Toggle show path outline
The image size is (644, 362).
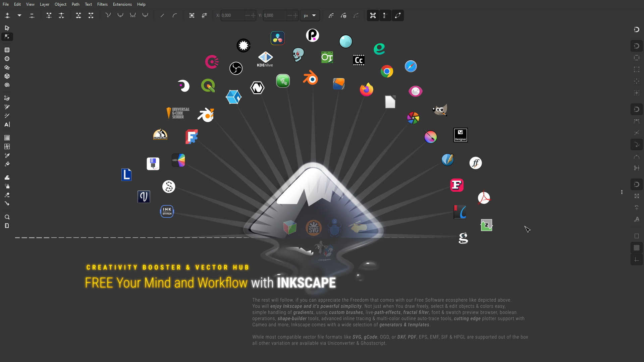click(x=398, y=15)
